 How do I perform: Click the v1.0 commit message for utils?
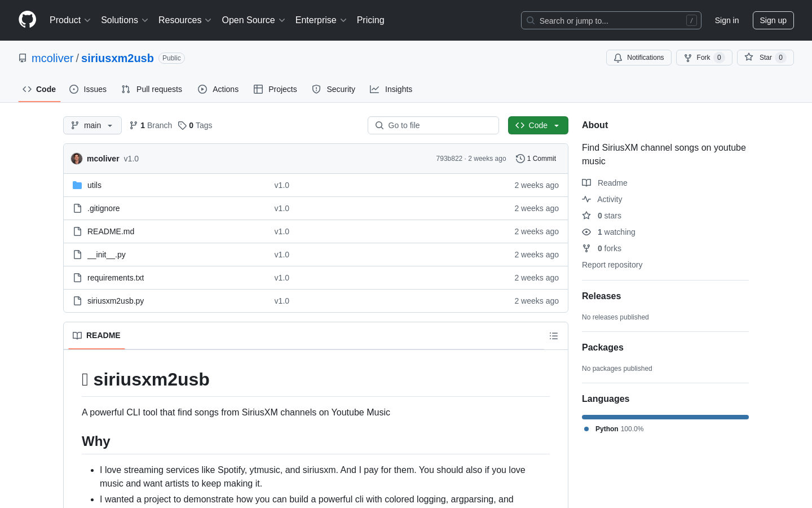click(281, 185)
